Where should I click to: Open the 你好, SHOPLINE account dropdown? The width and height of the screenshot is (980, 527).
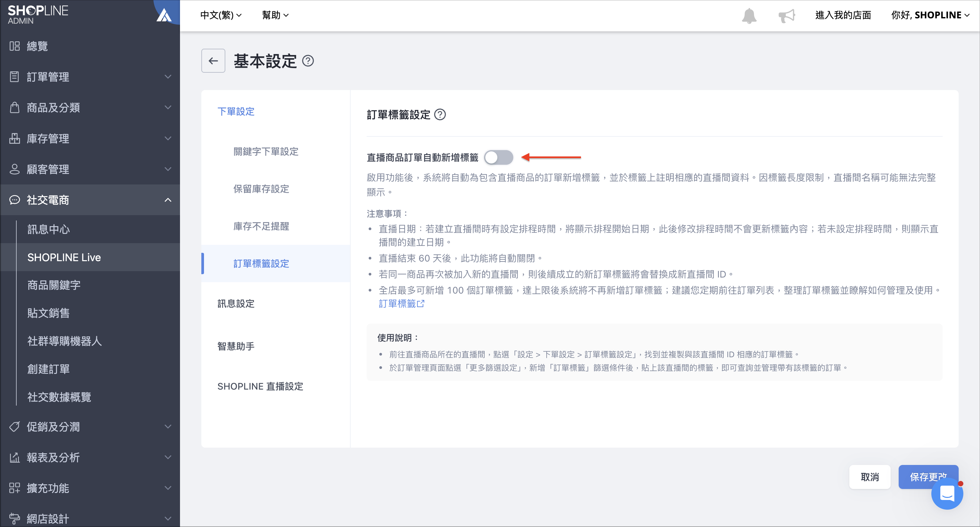pyautogui.click(x=930, y=15)
